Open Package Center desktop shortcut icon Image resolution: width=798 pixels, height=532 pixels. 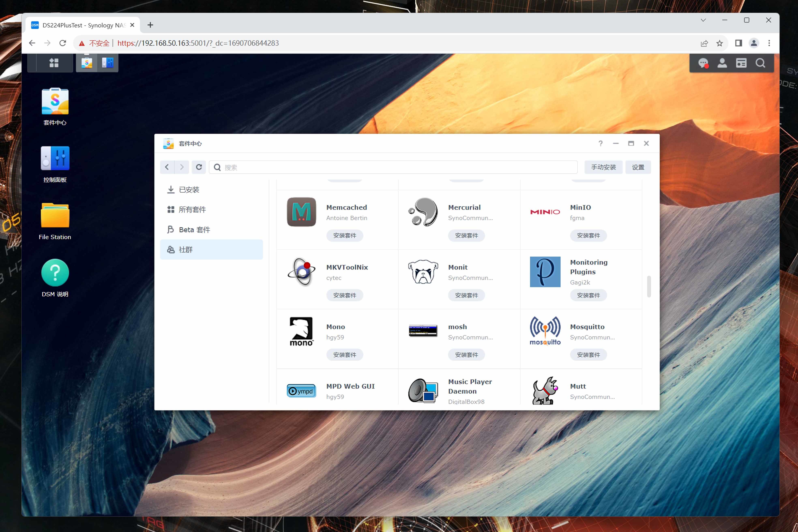[x=55, y=101]
